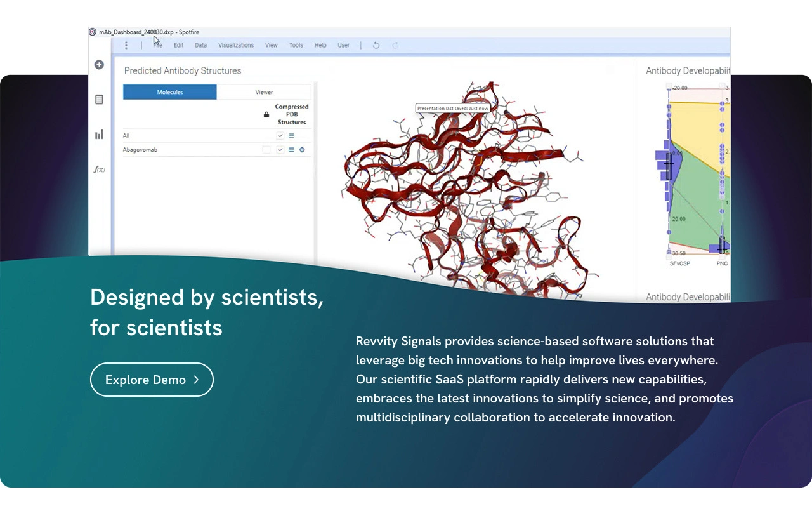This screenshot has height=511, width=812.
Task: Open the f(x) functions sidebar icon
Action: coord(99,169)
